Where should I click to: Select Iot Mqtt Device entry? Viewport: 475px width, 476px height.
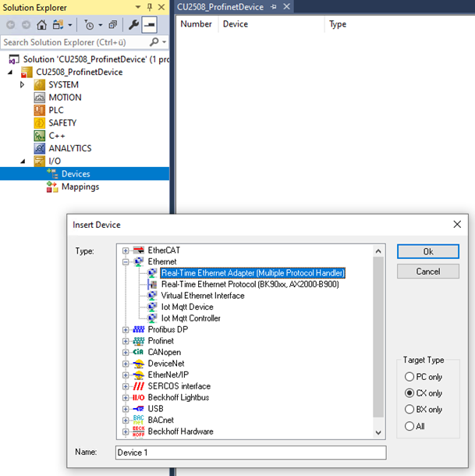click(187, 307)
